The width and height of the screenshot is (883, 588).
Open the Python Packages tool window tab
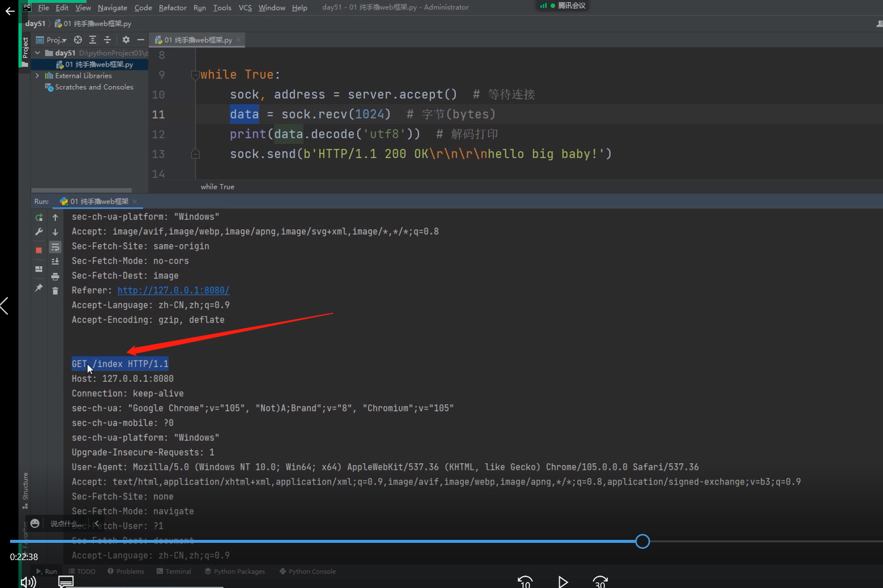coord(235,571)
